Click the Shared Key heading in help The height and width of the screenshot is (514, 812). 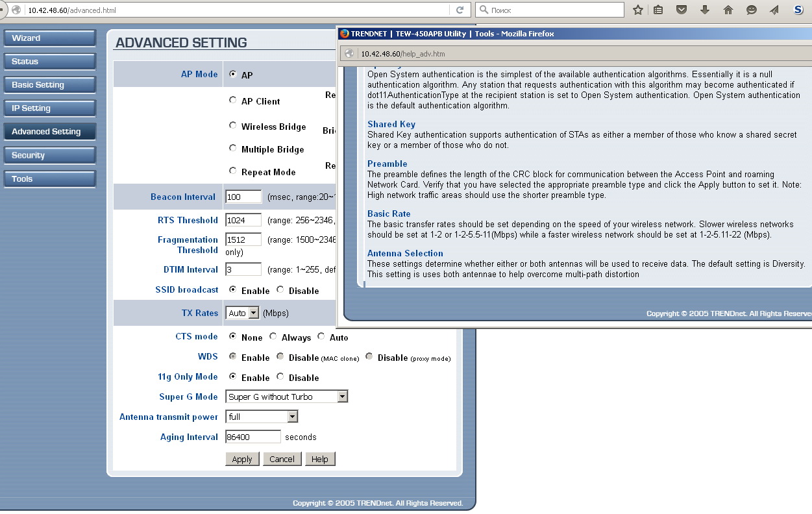[x=391, y=124]
